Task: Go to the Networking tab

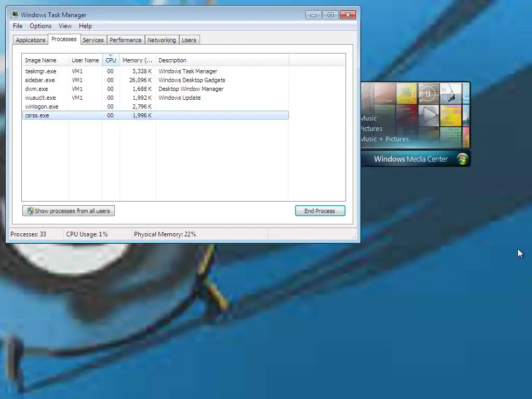Action: tap(162, 40)
